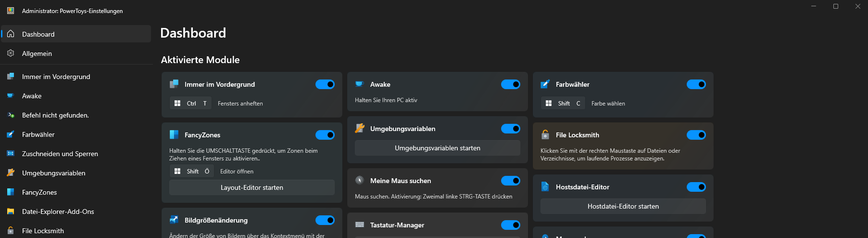The height and width of the screenshot is (238, 868).
Task: Turn off the Awake module toggle
Action: click(511, 84)
